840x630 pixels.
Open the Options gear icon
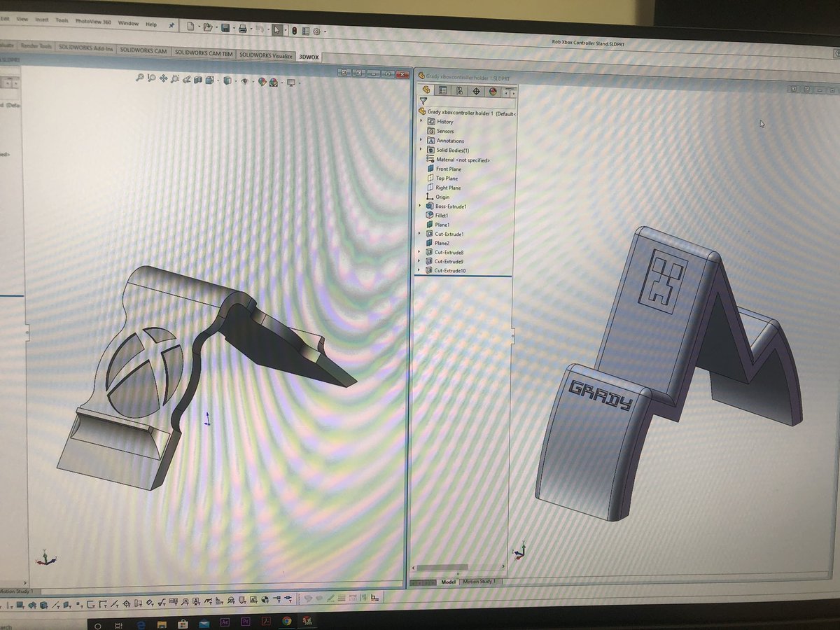(316, 31)
